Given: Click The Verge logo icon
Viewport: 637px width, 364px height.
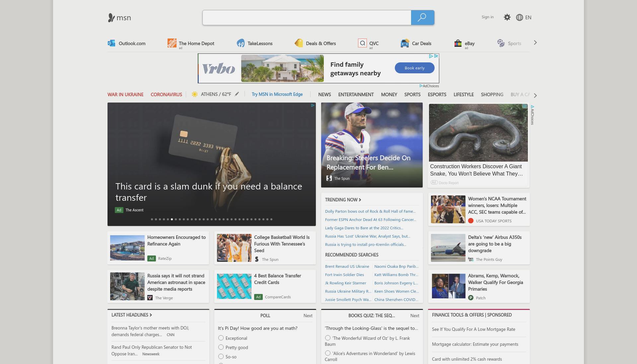Looking at the screenshot, I should [x=150, y=298].
